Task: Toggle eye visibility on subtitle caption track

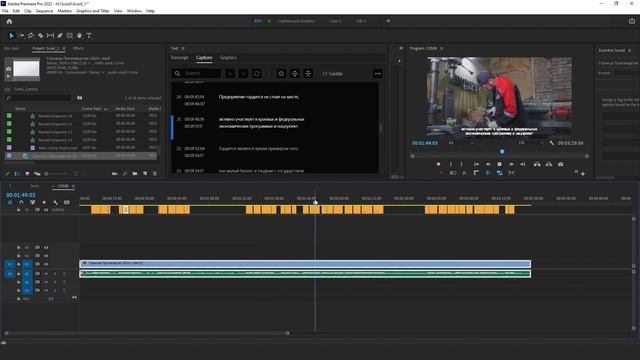Action: click(x=46, y=210)
